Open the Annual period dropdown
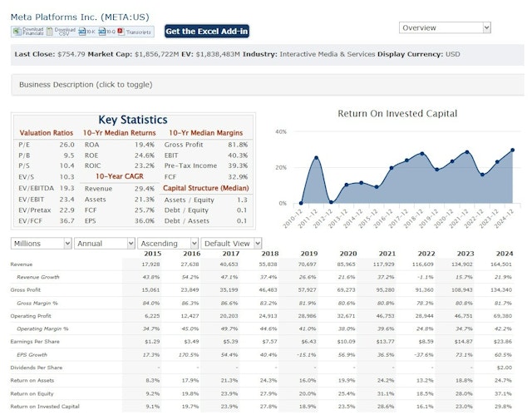Image resolution: width=532 pixels, height=420 pixels. pyautogui.click(x=105, y=244)
